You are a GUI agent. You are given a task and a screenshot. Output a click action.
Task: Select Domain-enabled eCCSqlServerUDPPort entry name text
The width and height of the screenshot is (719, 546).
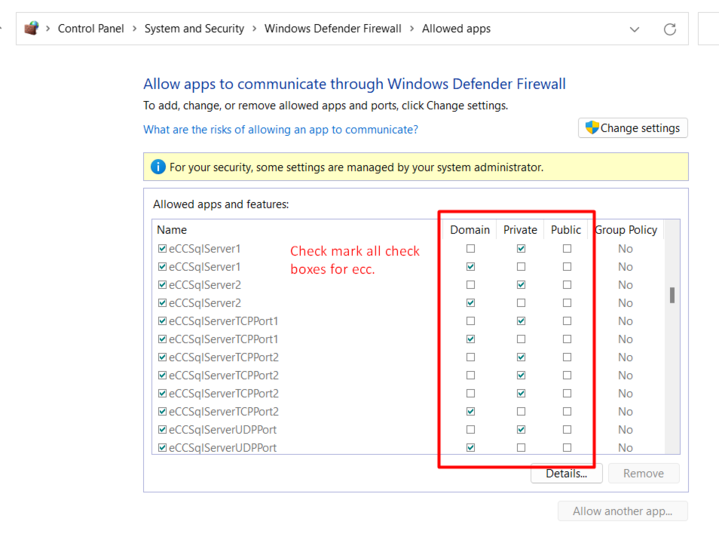(x=222, y=448)
